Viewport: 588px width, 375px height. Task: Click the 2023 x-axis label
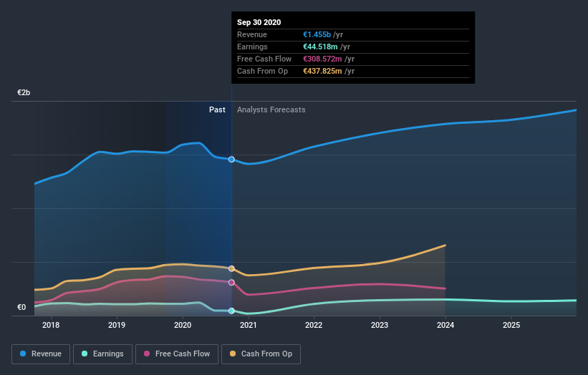[x=380, y=325]
